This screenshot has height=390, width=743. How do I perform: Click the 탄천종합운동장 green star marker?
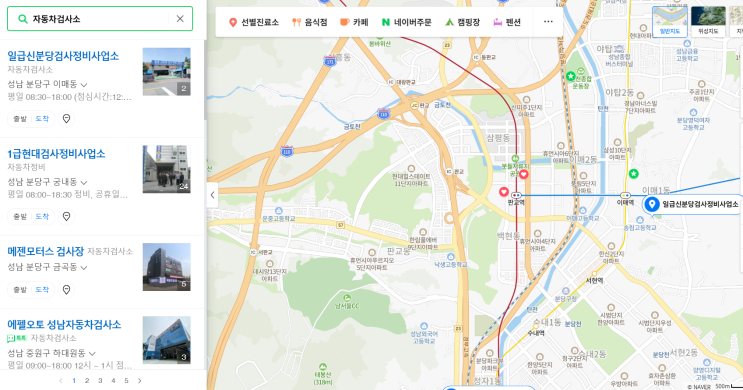(x=571, y=76)
